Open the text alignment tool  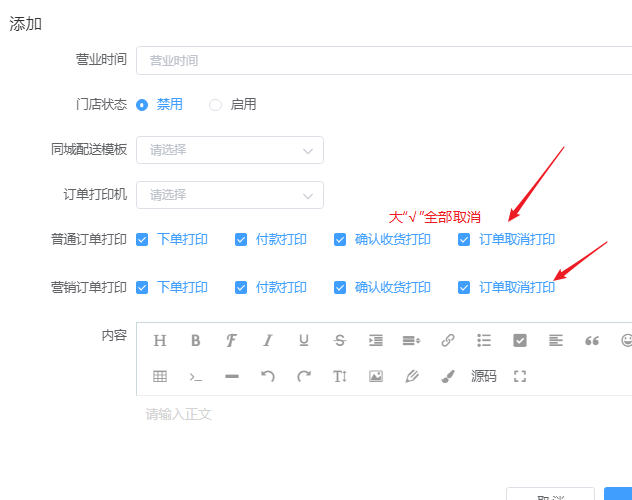click(556, 341)
